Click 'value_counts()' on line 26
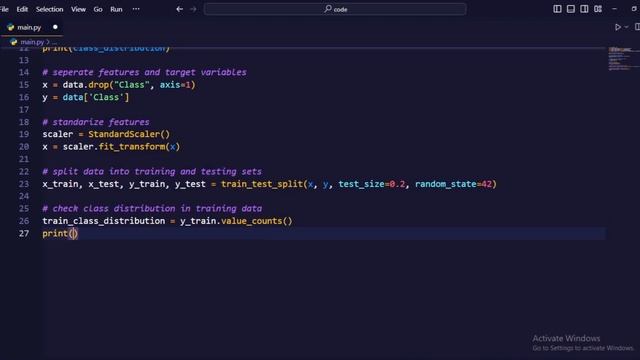 point(256,221)
